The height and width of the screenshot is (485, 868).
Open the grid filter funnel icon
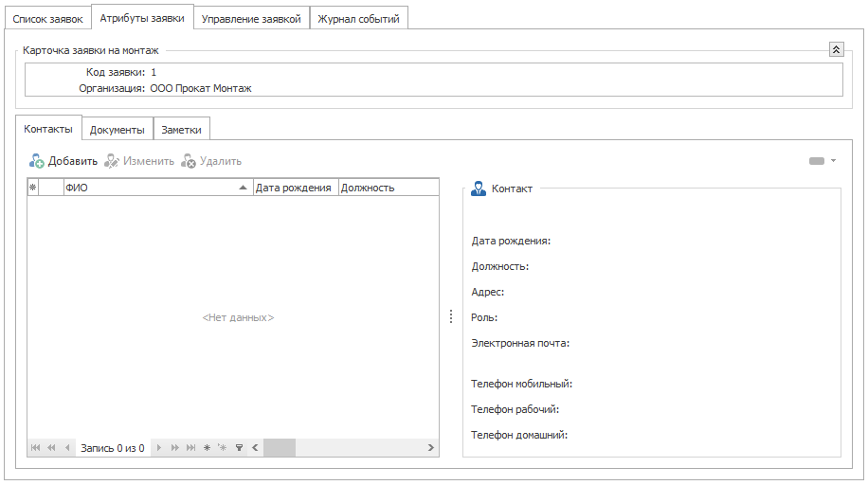coord(239,447)
